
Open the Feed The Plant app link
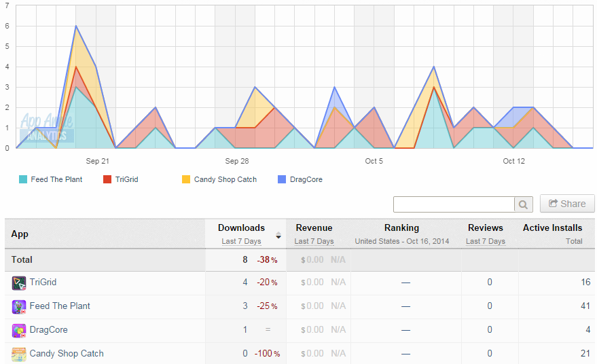coord(60,306)
